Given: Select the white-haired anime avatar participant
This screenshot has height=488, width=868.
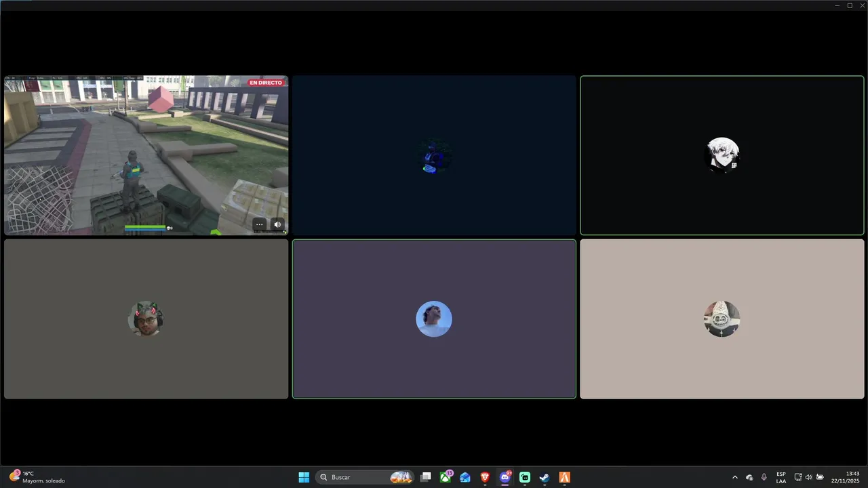Looking at the screenshot, I should [x=722, y=155].
